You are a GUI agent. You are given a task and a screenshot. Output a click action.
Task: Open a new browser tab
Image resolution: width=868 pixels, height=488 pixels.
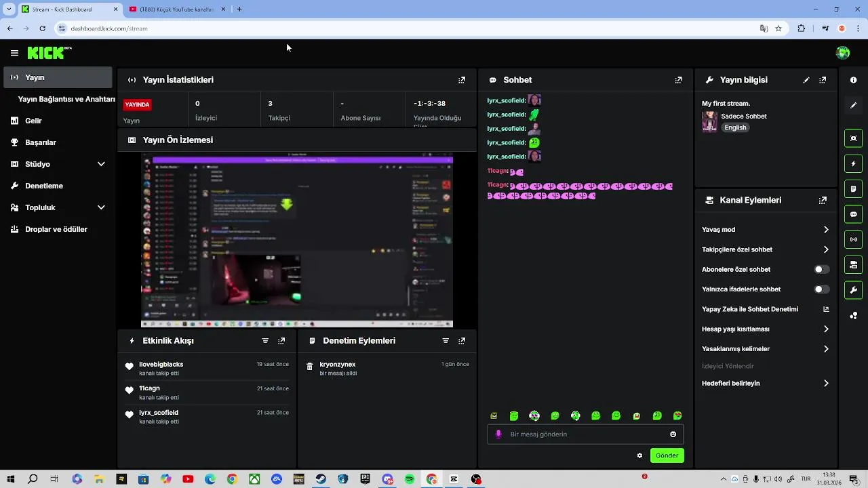pyautogui.click(x=239, y=9)
